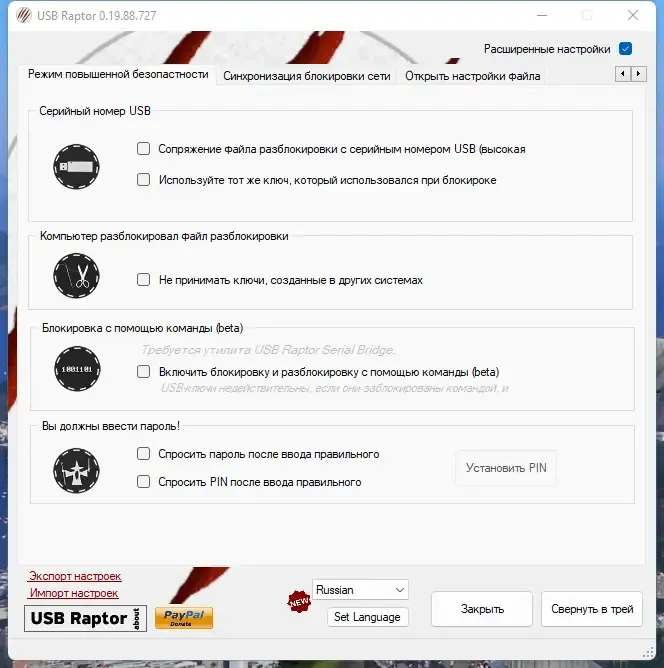Click the password guard icon
664x668 pixels.
[76, 471]
